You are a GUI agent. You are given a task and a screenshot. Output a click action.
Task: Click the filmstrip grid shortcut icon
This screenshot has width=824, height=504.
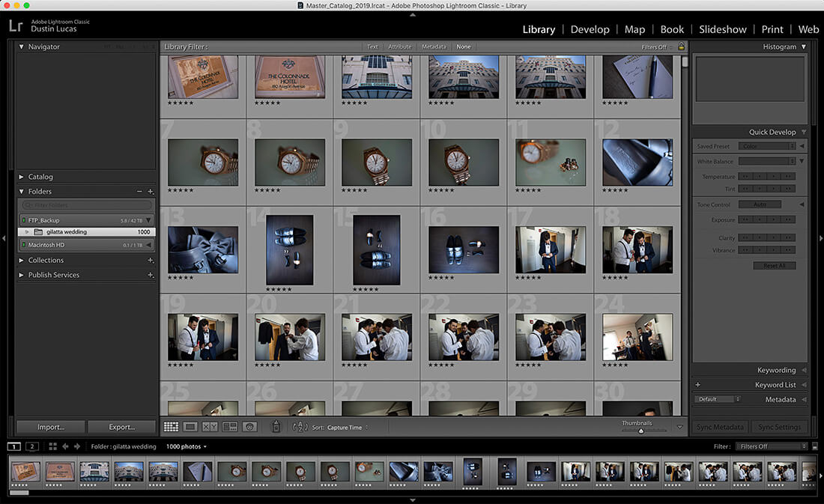[x=52, y=446]
